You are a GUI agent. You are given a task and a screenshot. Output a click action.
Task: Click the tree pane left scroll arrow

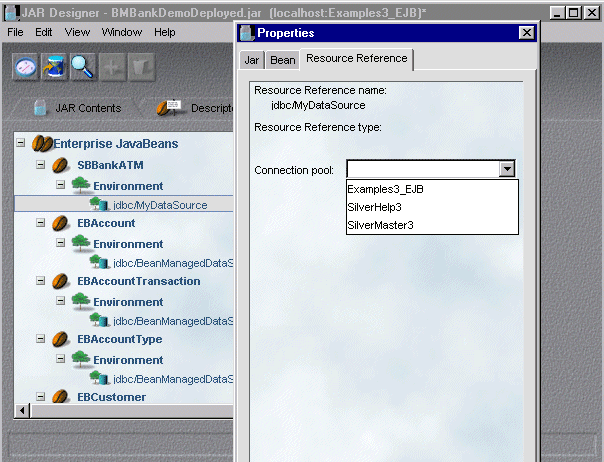22,411
